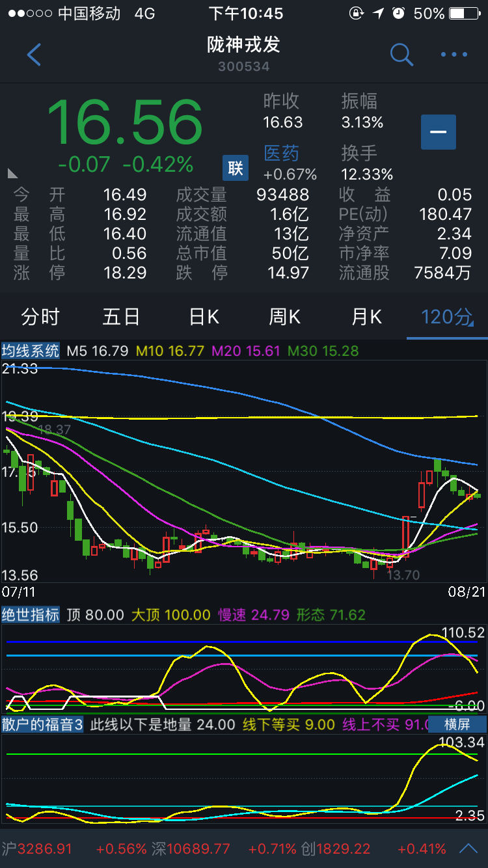Tap the 总市值 value 50亿
The height and width of the screenshot is (868, 488).
(291, 253)
